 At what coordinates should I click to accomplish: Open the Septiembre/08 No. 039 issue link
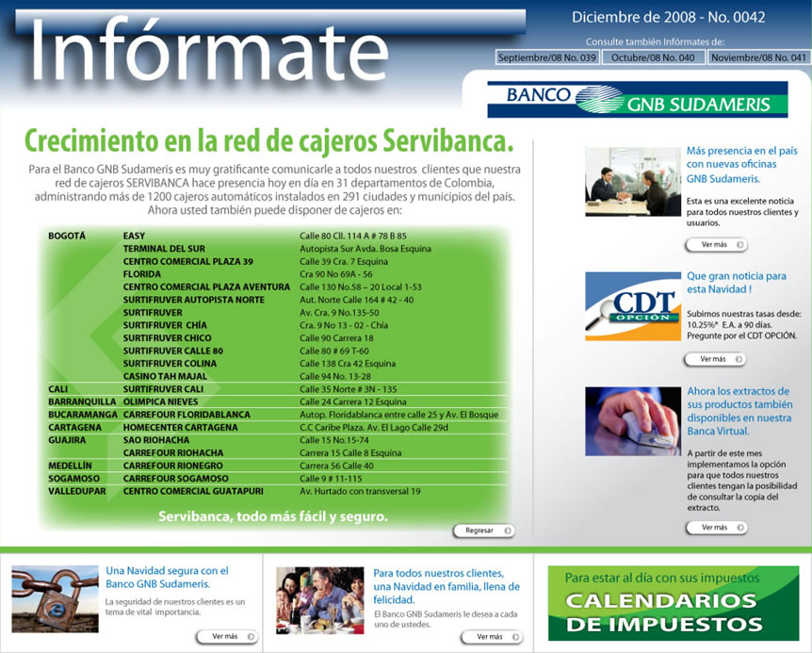[547, 57]
